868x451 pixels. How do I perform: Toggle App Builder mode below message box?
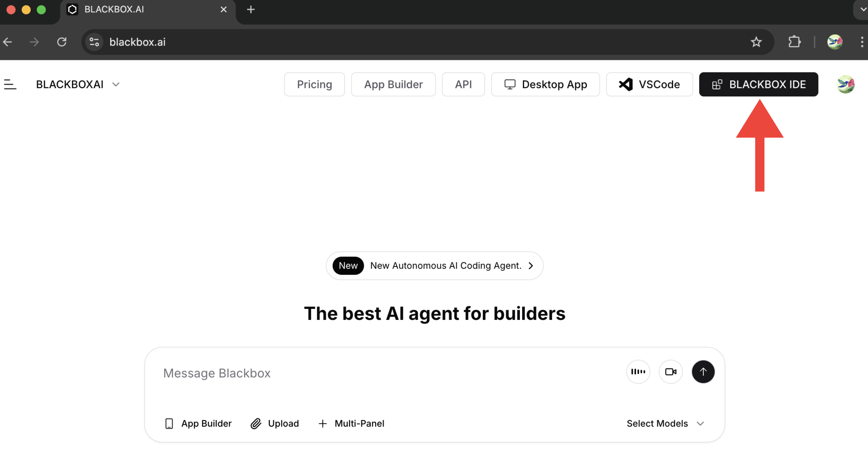pos(198,423)
